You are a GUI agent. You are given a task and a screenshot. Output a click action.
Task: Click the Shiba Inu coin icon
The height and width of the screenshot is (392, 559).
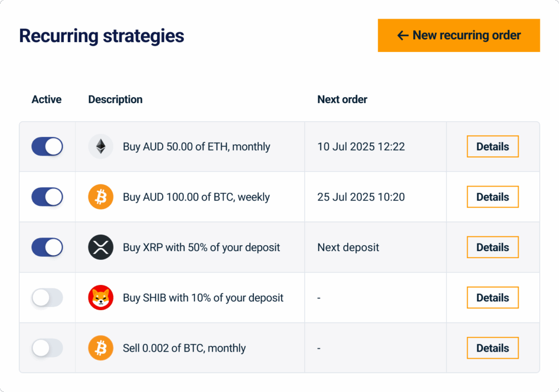[x=100, y=298]
